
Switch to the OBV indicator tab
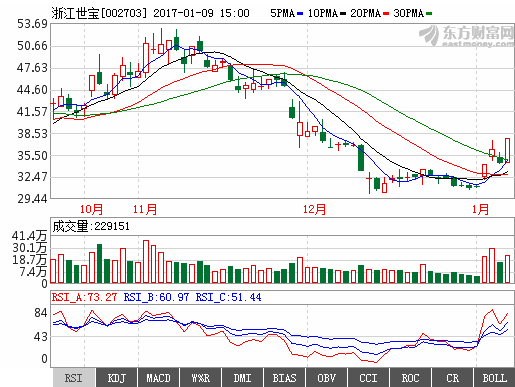click(326, 378)
